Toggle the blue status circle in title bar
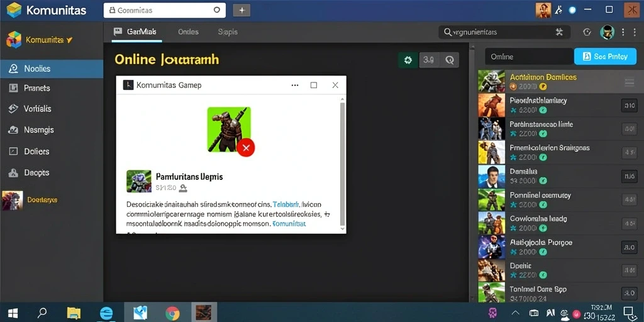Screen dimensions: 644x322 click(x=572, y=10)
